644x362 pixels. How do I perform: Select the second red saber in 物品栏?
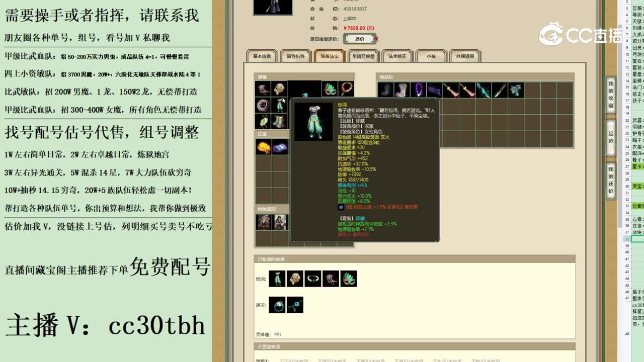(467, 90)
